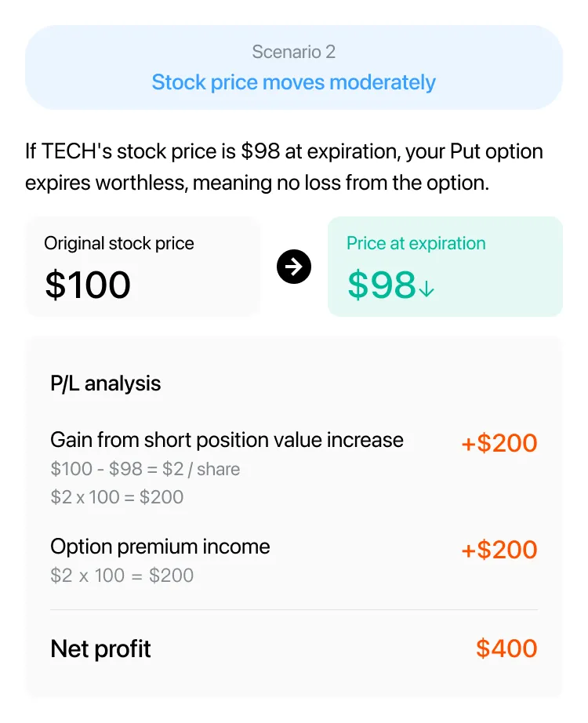588x723 pixels.
Task: Click the $98 expiration price value
Action: 382,285
